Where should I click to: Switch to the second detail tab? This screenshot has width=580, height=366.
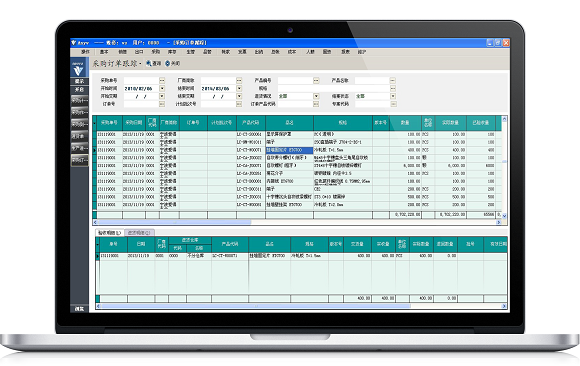(139, 233)
